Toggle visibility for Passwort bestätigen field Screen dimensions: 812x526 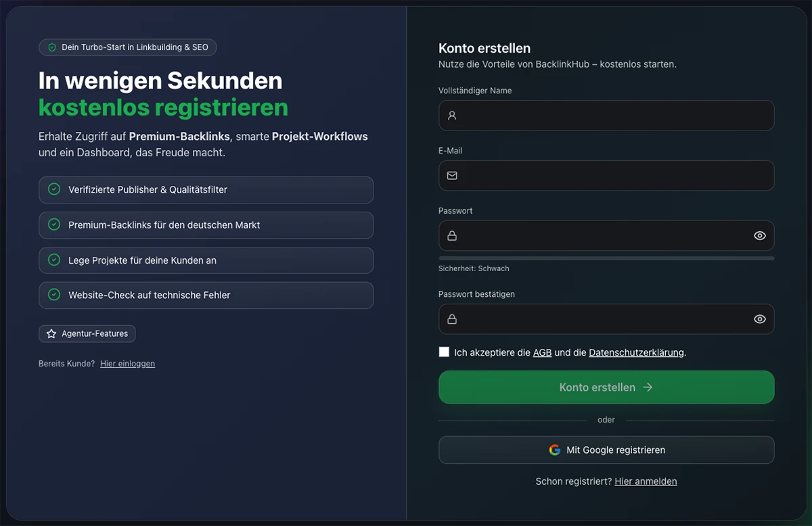click(x=759, y=319)
